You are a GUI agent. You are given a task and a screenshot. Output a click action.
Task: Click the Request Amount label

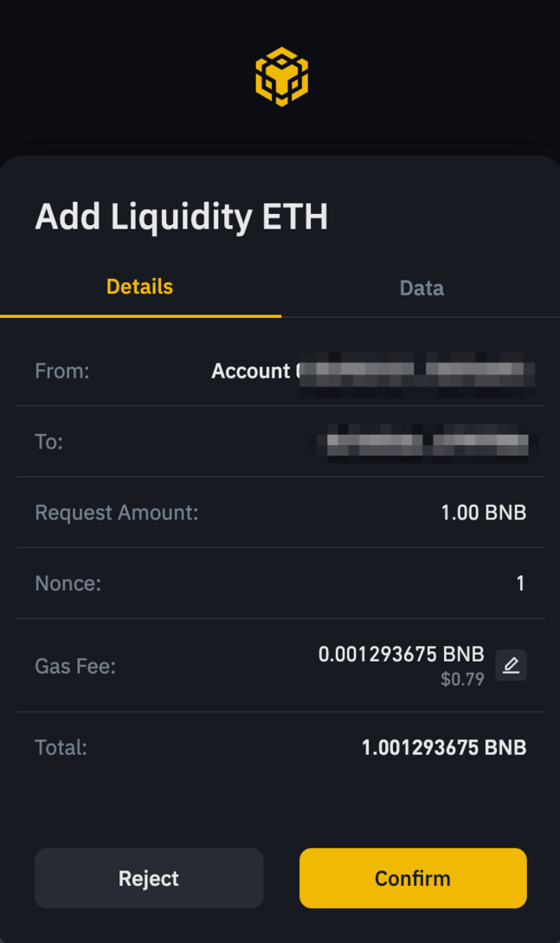click(116, 513)
